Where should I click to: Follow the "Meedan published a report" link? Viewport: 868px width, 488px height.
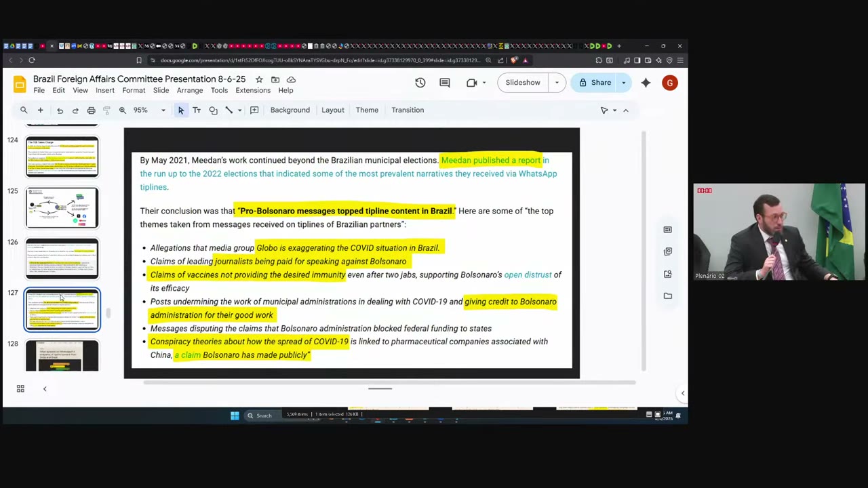[x=491, y=161]
